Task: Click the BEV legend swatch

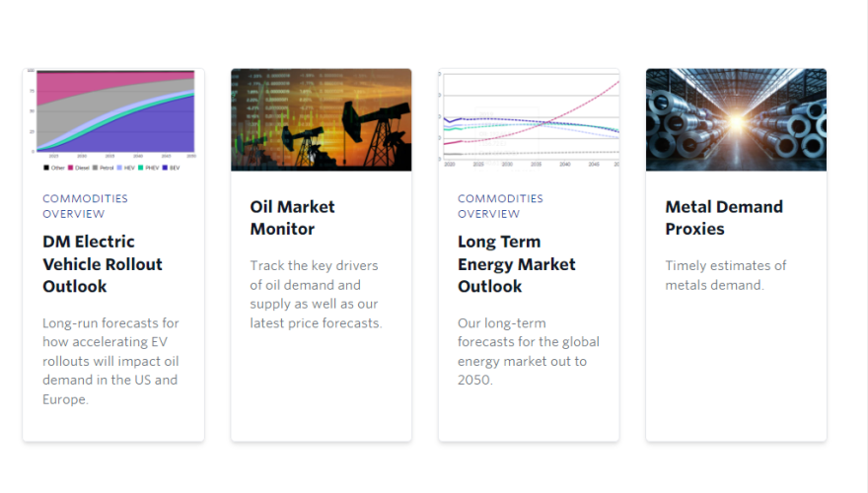Action: point(167,168)
